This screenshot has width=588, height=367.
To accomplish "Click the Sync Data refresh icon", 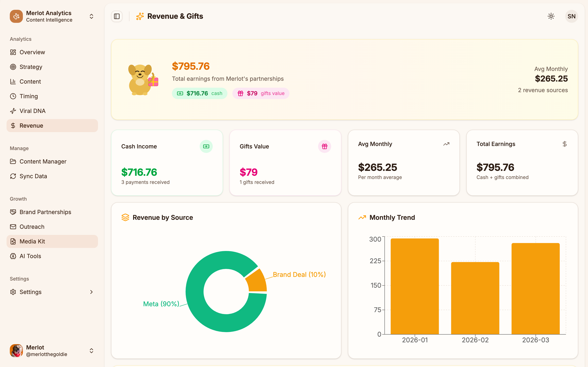I will (x=13, y=176).
